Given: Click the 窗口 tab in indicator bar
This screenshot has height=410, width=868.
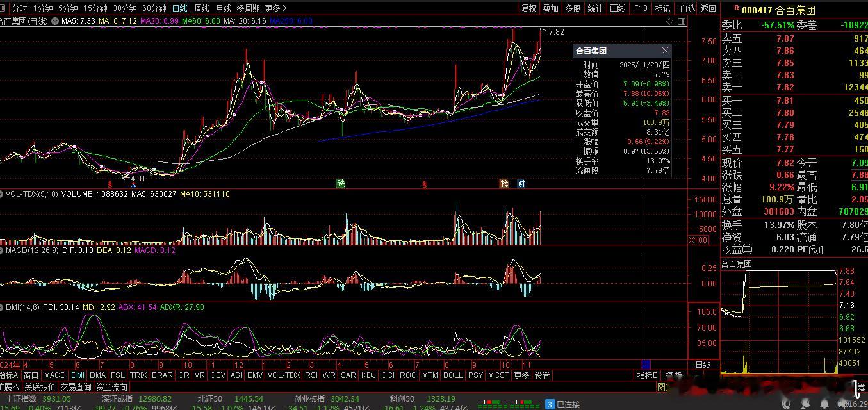Looking at the screenshot, I should (x=31, y=375).
